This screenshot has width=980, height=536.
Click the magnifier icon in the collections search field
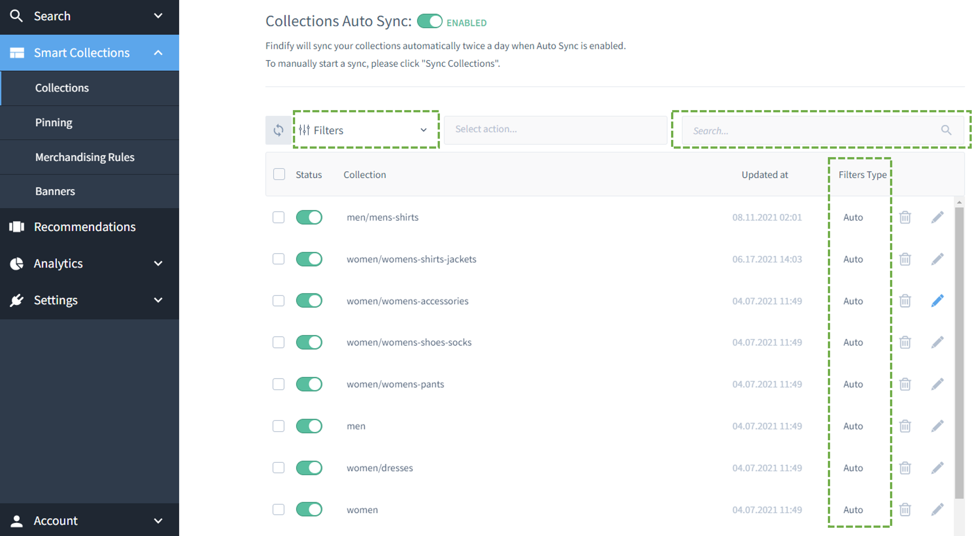[946, 130]
